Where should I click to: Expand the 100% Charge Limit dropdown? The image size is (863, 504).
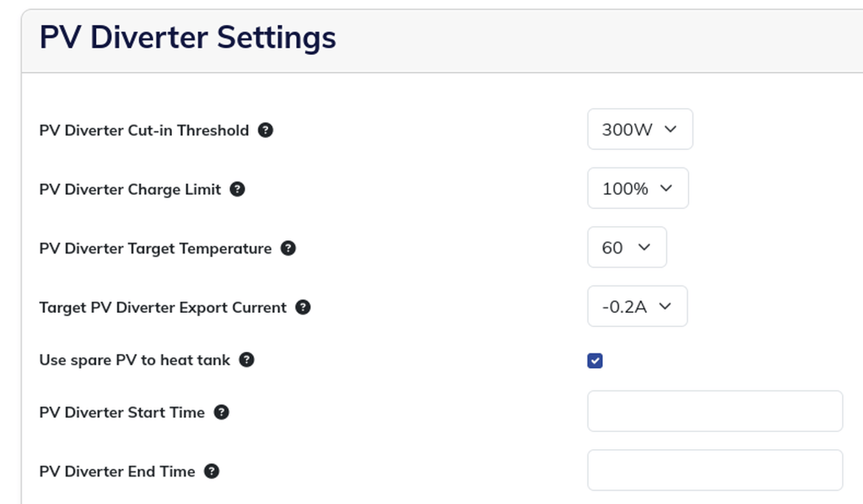pos(638,188)
